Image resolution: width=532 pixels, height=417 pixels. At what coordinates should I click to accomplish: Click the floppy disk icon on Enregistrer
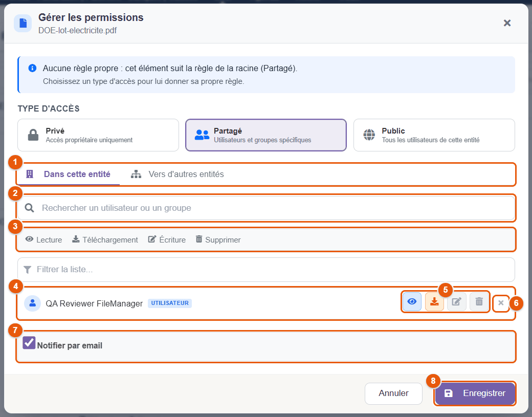449,393
